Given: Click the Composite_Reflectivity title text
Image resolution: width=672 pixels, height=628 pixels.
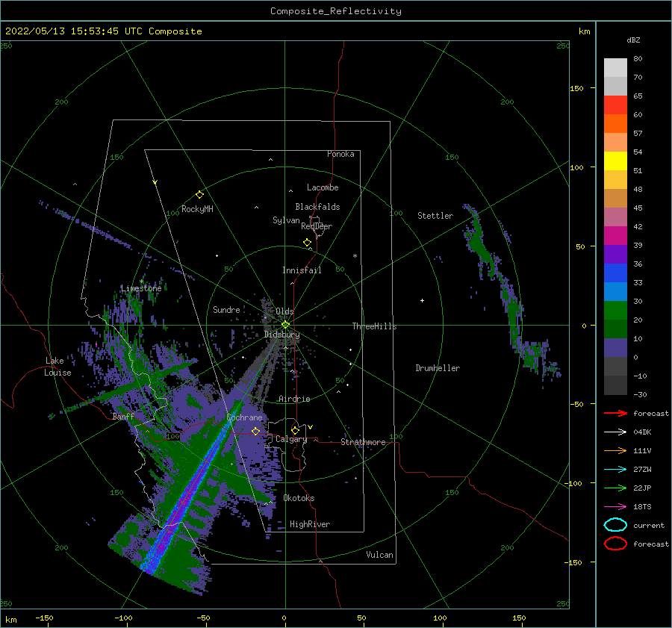Looking at the screenshot, I should (x=336, y=11).
